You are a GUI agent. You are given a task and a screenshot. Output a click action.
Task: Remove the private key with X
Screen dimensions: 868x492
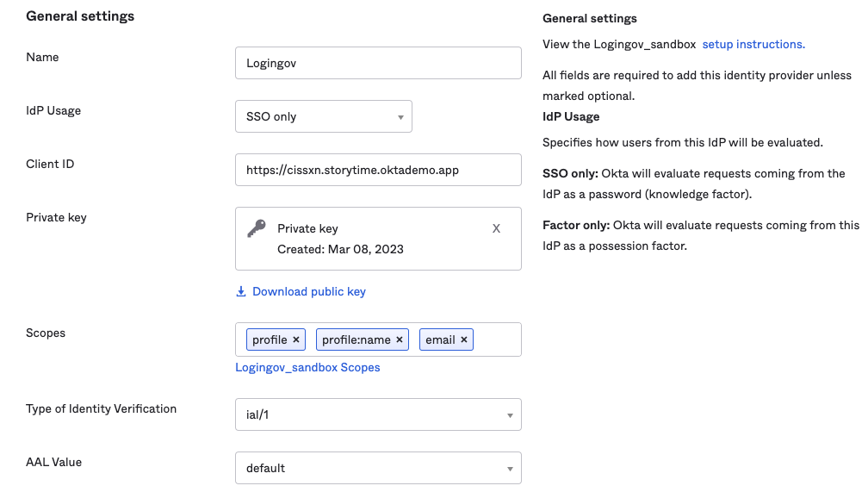[496, 228]
